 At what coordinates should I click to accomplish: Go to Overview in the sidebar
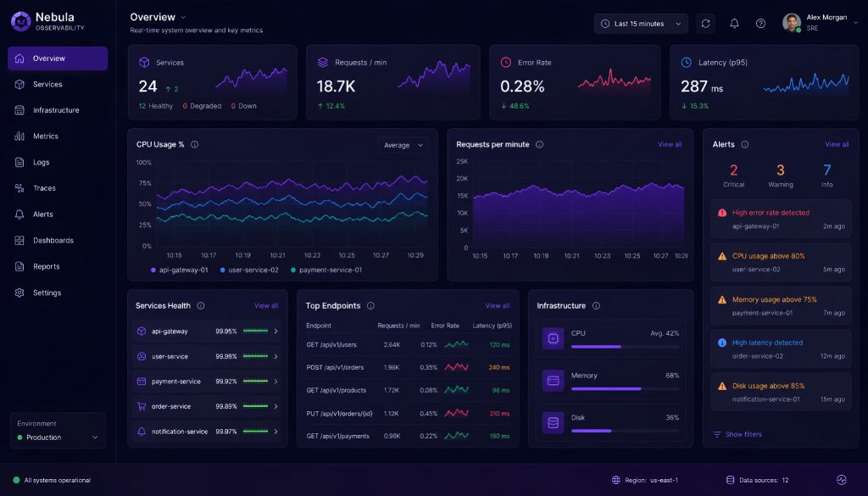58,59
